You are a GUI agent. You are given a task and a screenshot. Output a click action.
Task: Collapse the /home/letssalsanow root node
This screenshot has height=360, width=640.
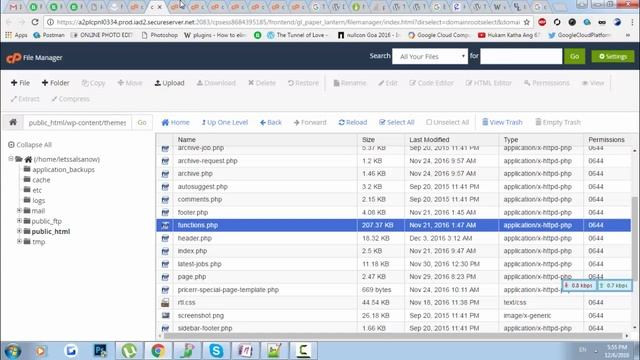point(11,159)
